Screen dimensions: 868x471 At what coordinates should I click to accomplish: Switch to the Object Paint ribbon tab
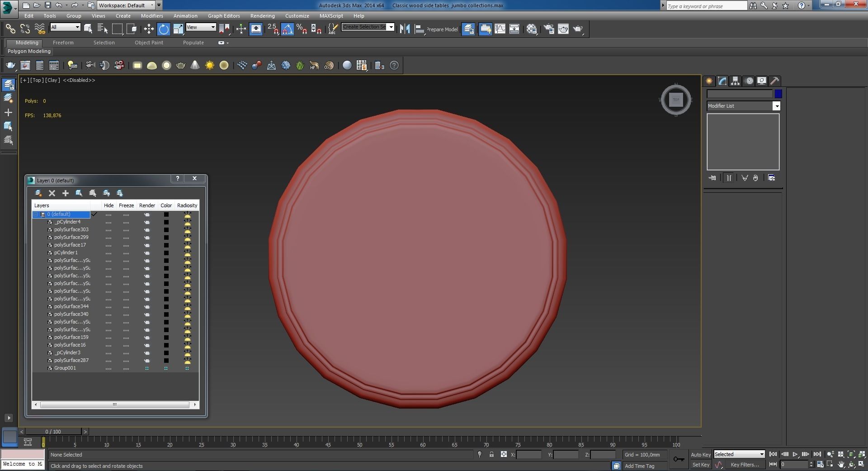(149, 43)
